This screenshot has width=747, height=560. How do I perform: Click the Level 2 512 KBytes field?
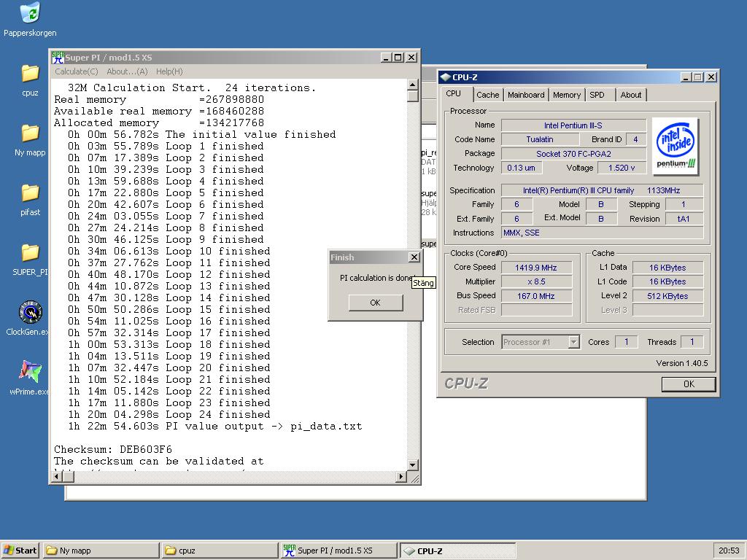[x=668, y=296]
